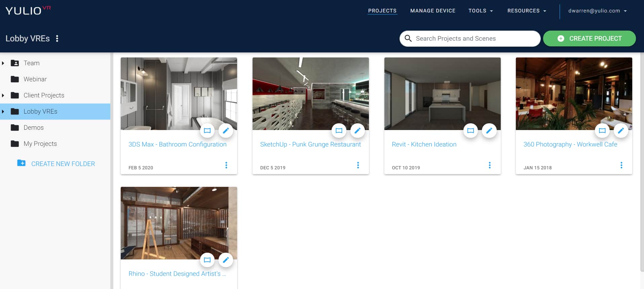
Task: Click the create new folder plus icon
Action: coord(21,163)
